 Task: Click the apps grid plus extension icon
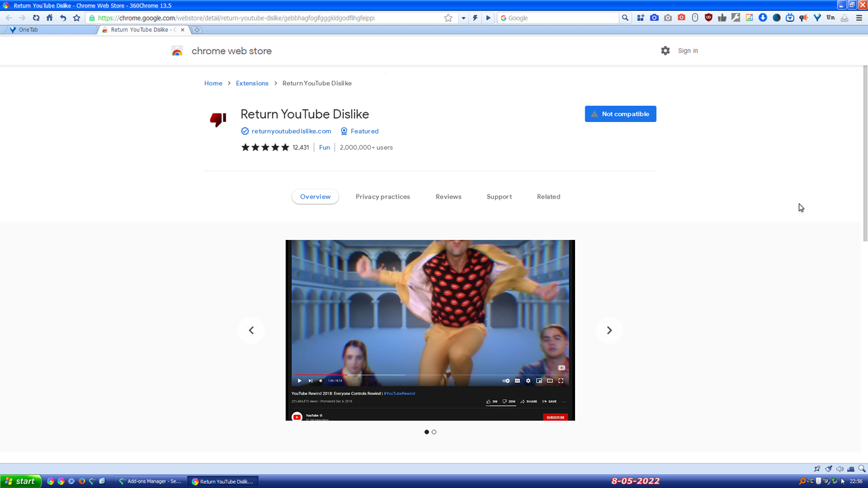click(x=641, y=18)
